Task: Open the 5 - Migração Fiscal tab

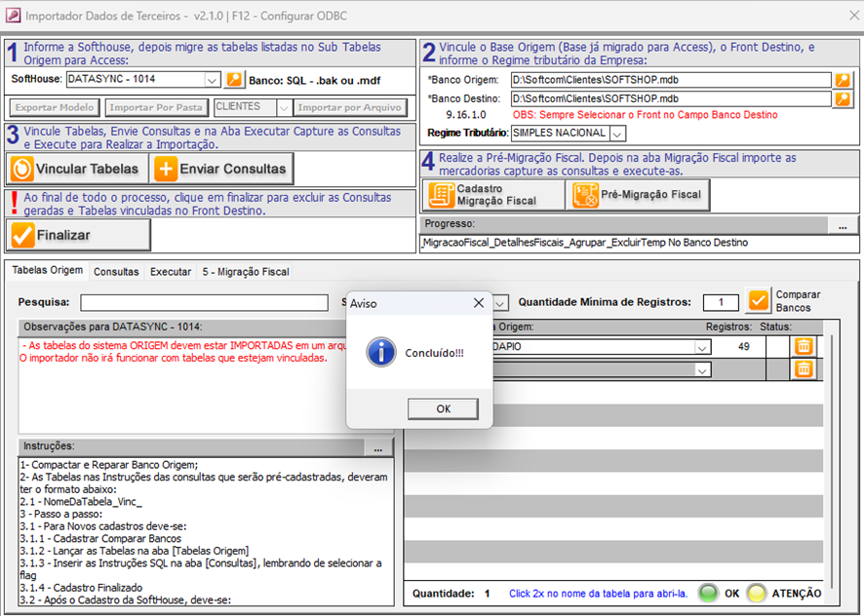Action: (x=245, y=272)
